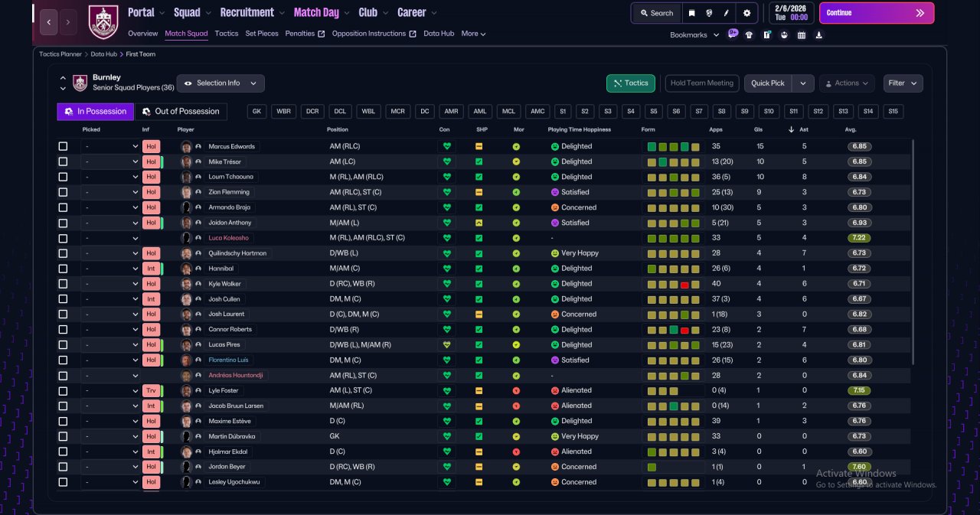Viewport: 980px width, 515px height.
Task: Click the bookmark flag icon beside Search
Action: click(692, 13)
